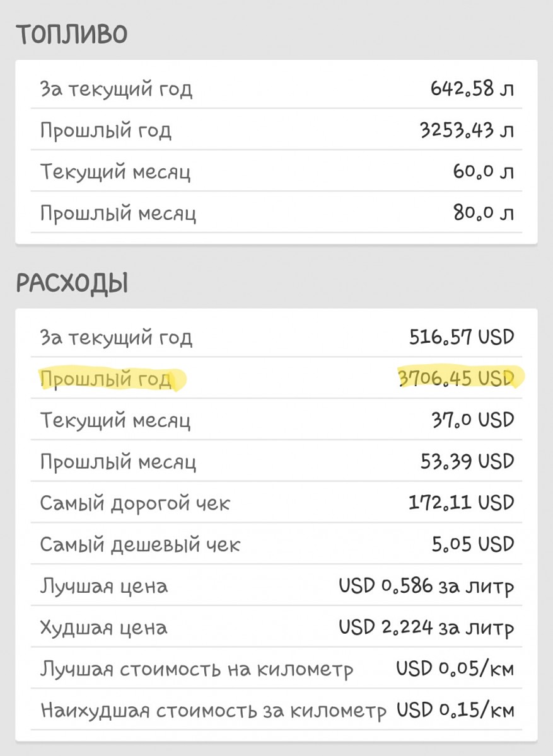Viewport: 553px width, 756px height.
Task: Open expenses row 'Текущий месяц' 37.0 USD
Action: pos(276,420)
